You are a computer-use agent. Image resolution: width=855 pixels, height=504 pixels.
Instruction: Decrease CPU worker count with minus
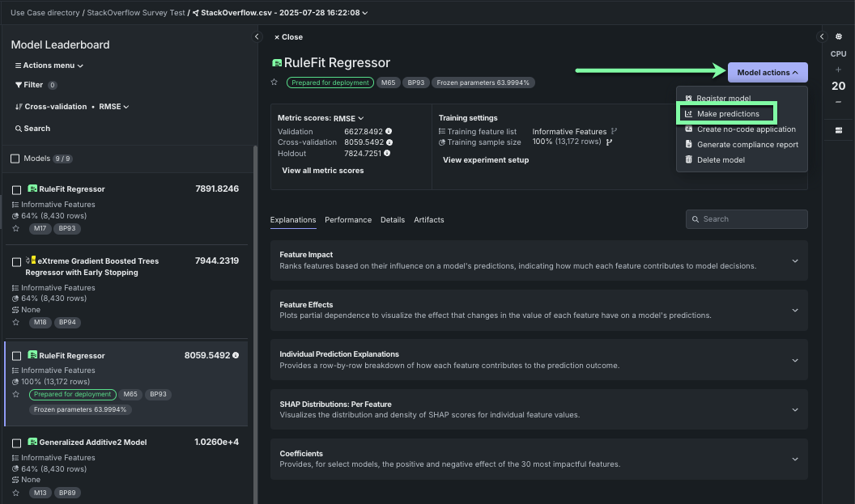click(x=838, y=102)
